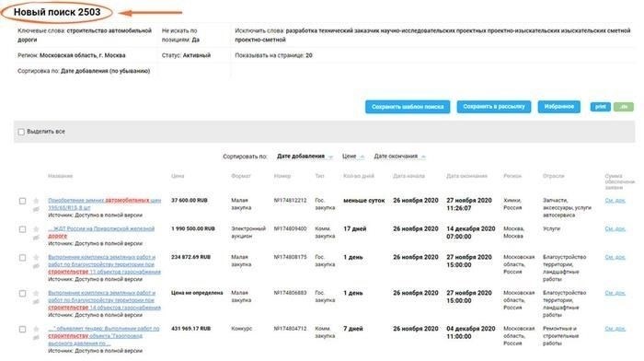Open tender link about 'автомобильных шин'
Image resolution: width=644 pixels, height=361 pixels.
point(104,204)
